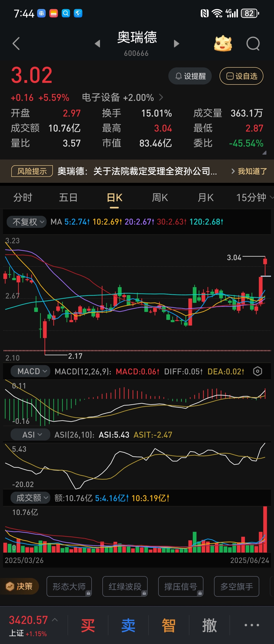The height and width of the screenshot is (644, 274).
Task: Tap the 买 buy button
Action: [88, 625]
